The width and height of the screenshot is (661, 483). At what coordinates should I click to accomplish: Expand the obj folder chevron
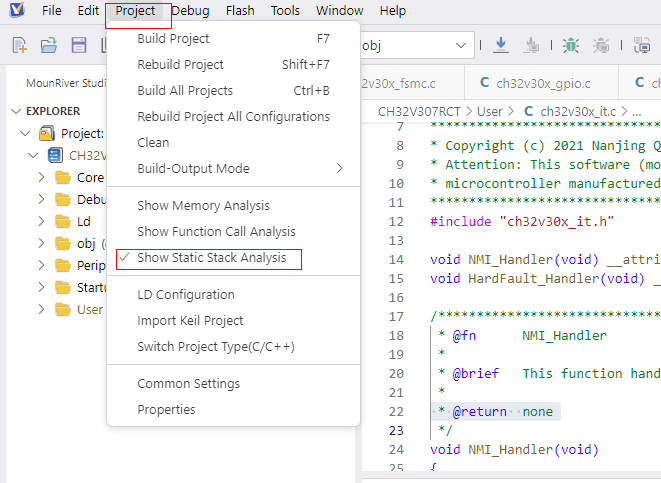pyautogui.click(x=41, y=243)
